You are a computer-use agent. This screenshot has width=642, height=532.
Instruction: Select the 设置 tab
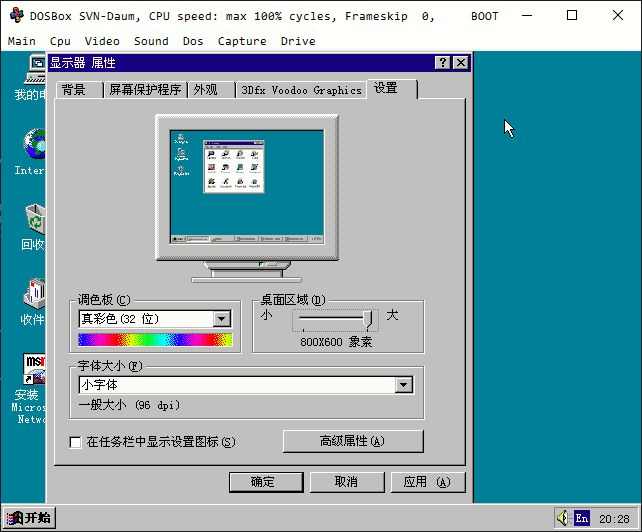pyautogui.click(x=392, y=88)
